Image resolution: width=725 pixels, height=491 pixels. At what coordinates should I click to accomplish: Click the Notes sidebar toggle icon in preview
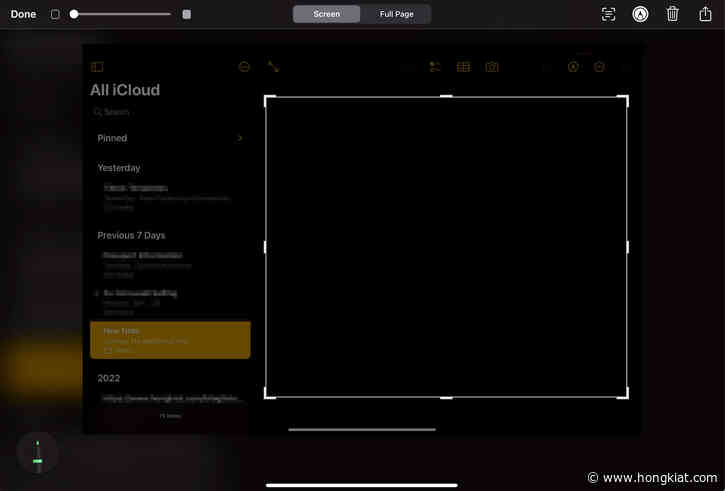(x=97, y=67)
